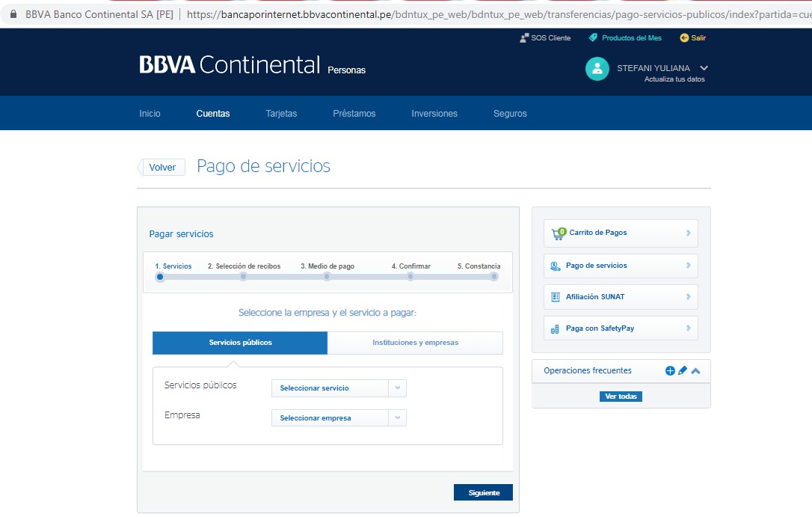
Task: Click the browser secure padlock icon
Action: coord(13,14)
